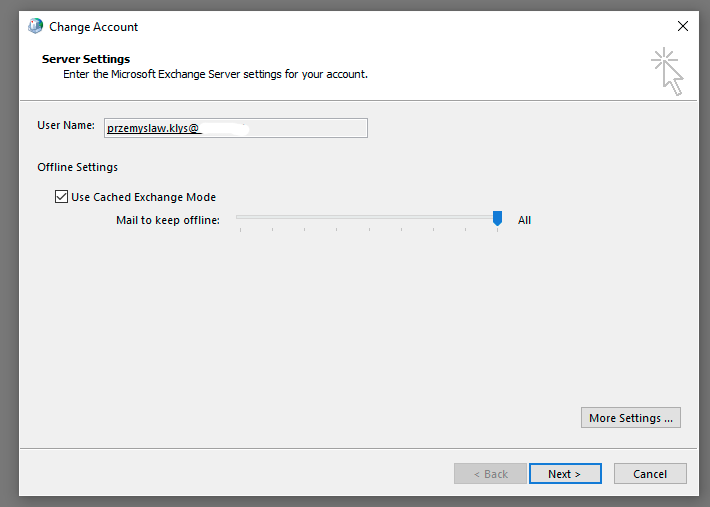Click the greyed-out Back button

click(489, 474)
